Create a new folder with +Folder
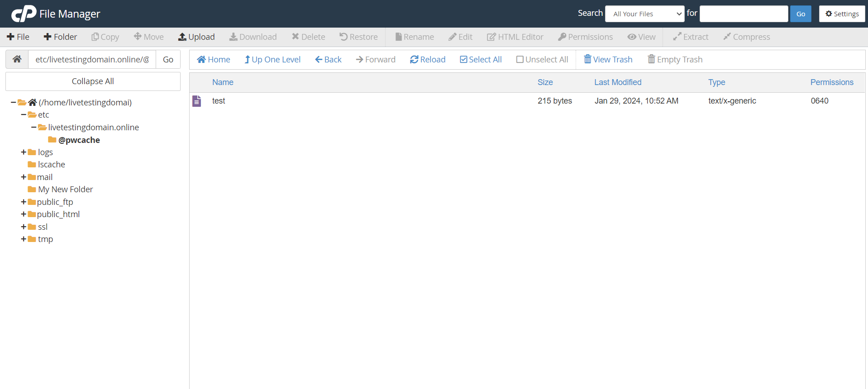 pyautogui.click(x=60, y=37)
